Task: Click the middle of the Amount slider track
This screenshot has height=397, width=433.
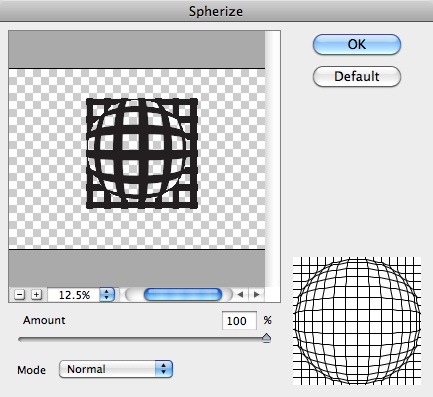Action: (144, 340)
